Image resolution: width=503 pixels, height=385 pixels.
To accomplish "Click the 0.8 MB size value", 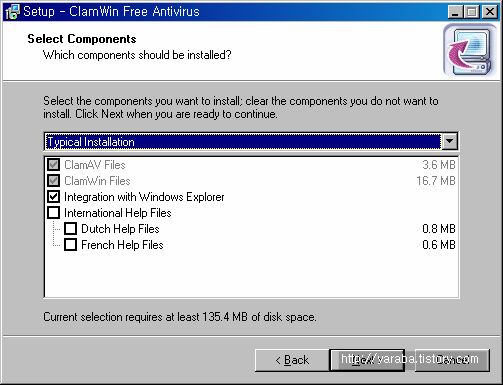I will pos(439,229).
